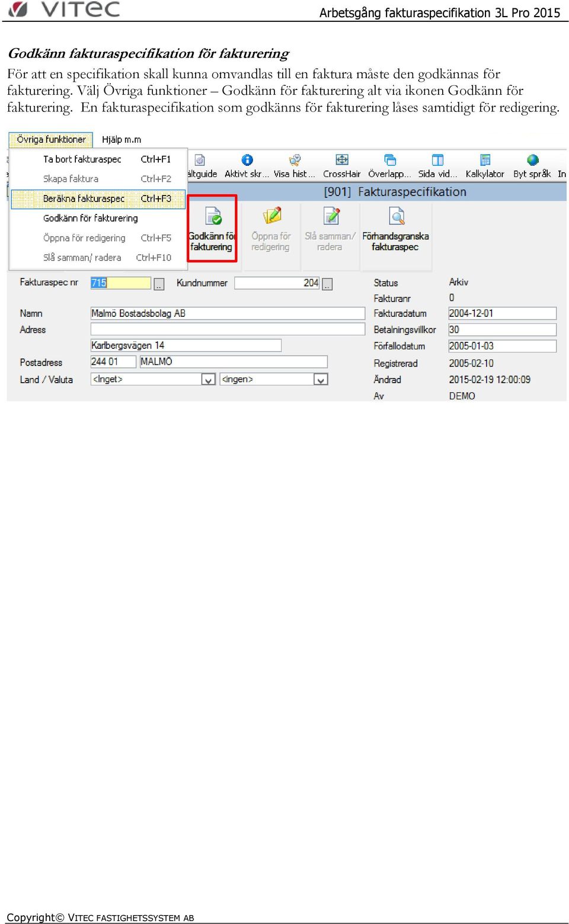Image resolution: width=569 pixels, height=924 pixels.
Task: Choose Ta bort fakturaspec menu entry
Action: [x=98, y=159]
